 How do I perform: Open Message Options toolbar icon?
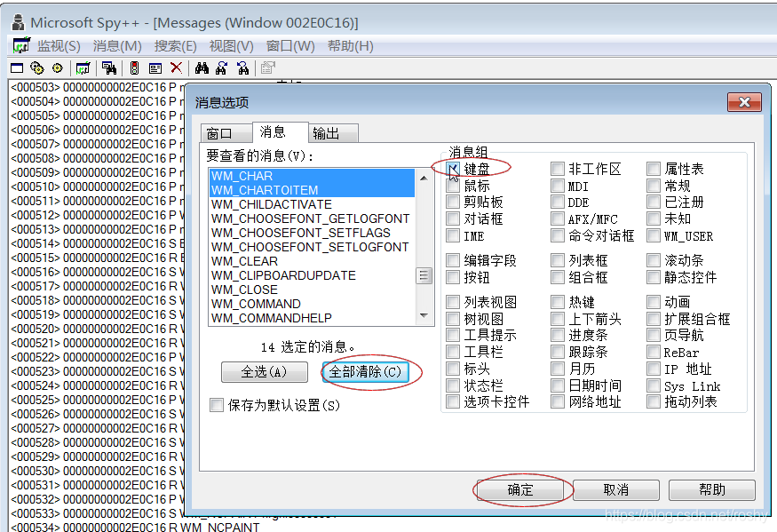pos(155,67)
